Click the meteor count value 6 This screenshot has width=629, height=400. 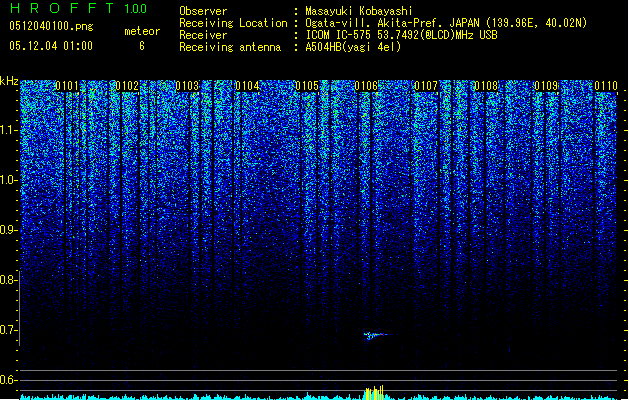tap(142, 46)
